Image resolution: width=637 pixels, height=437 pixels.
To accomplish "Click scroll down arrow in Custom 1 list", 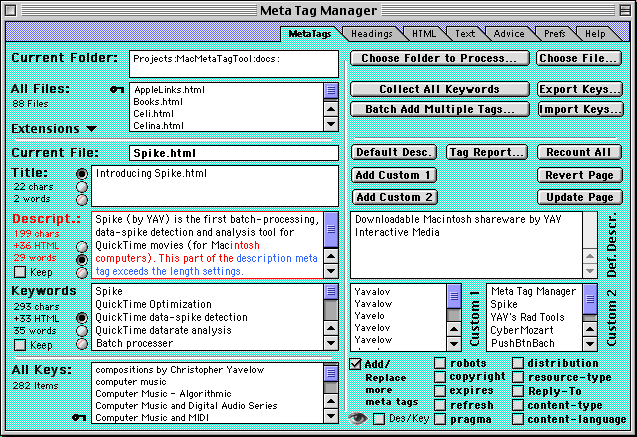I will (454, 344).
